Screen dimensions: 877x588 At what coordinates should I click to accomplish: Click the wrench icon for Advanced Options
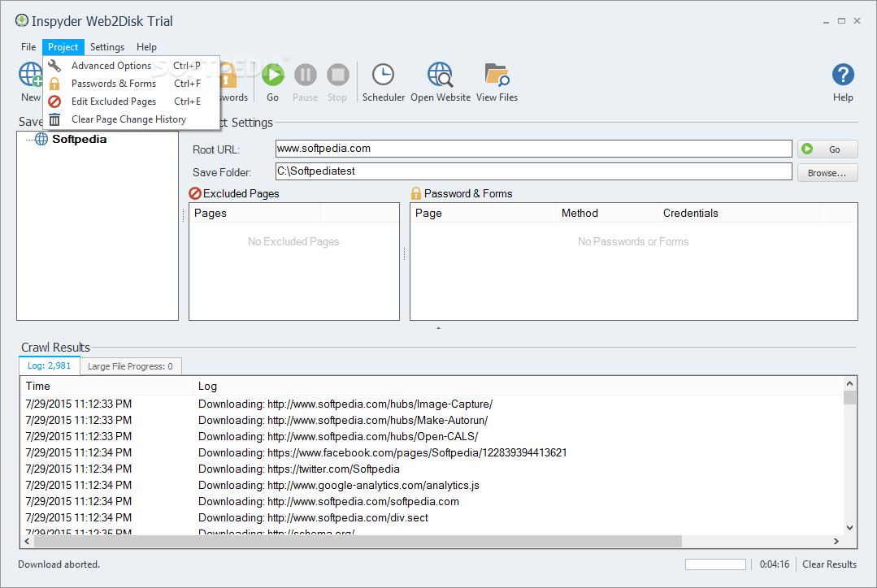(54, 66)
